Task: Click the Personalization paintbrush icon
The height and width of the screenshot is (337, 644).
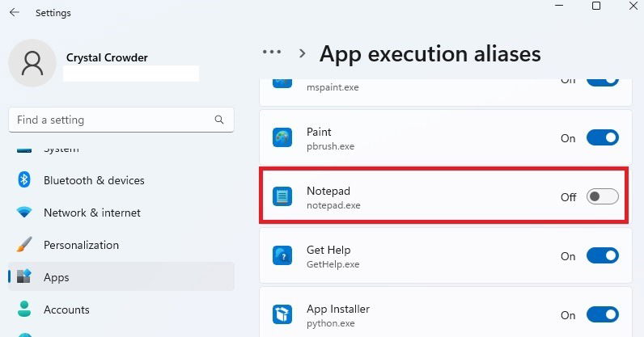Action: click(x=24, y=245)
